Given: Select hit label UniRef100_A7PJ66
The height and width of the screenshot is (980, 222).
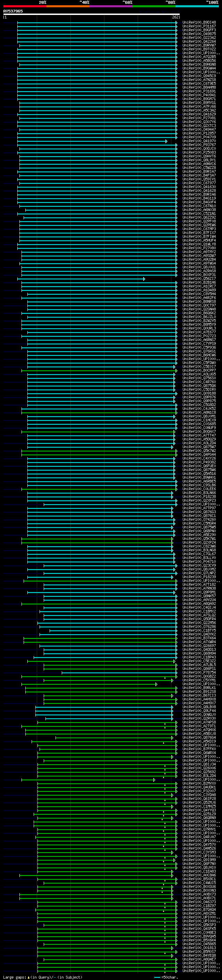Looking at the screenshot, I should [x=199, y=106].
